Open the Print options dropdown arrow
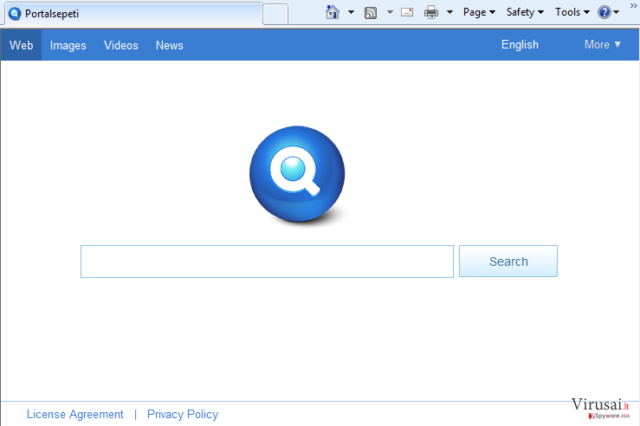 coord(450,12)
